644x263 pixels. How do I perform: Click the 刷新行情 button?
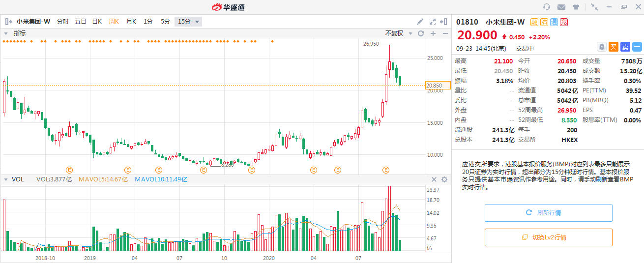(548, 213)
